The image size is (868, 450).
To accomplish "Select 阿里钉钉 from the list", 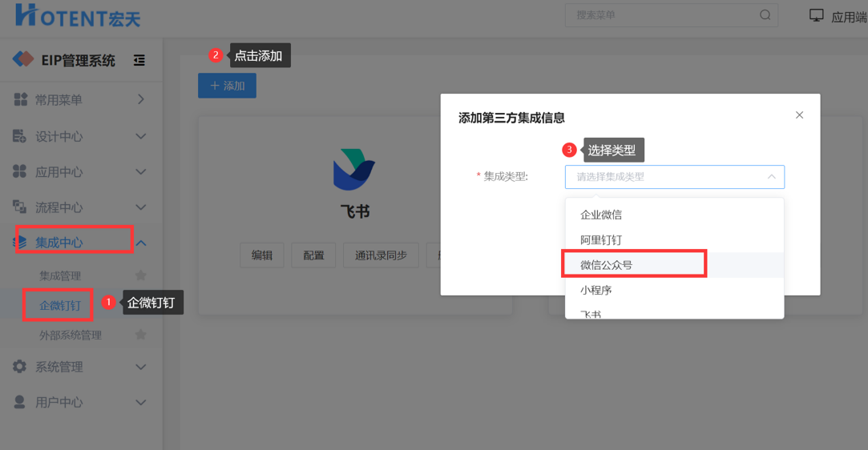I will pyautogui.click(x=674, y=240).
